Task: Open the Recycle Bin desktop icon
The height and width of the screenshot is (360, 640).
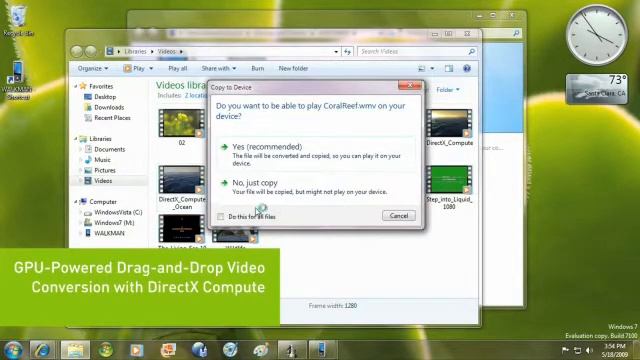Action: 18,20
